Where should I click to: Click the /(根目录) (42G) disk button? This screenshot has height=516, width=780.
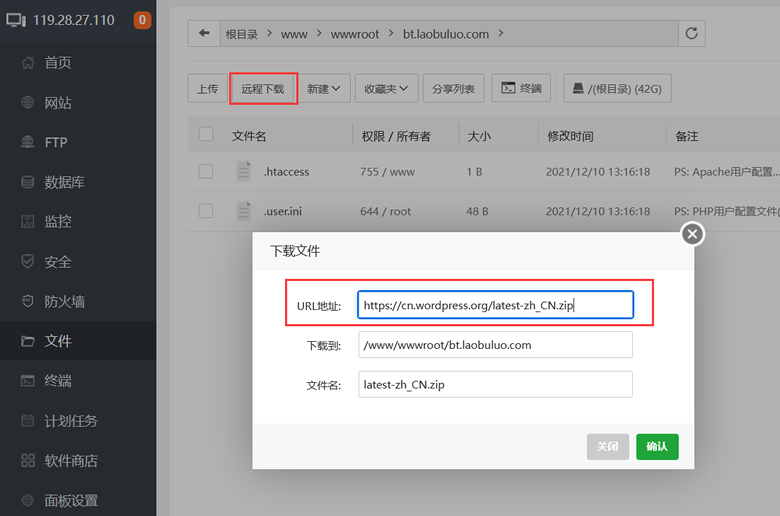coord(617,89)
